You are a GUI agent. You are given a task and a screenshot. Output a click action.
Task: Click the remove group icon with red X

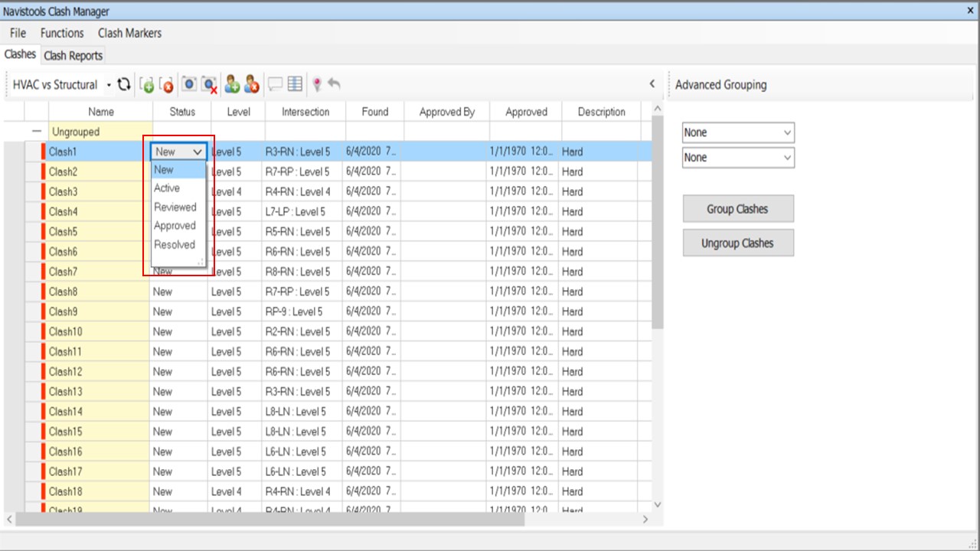167,85
